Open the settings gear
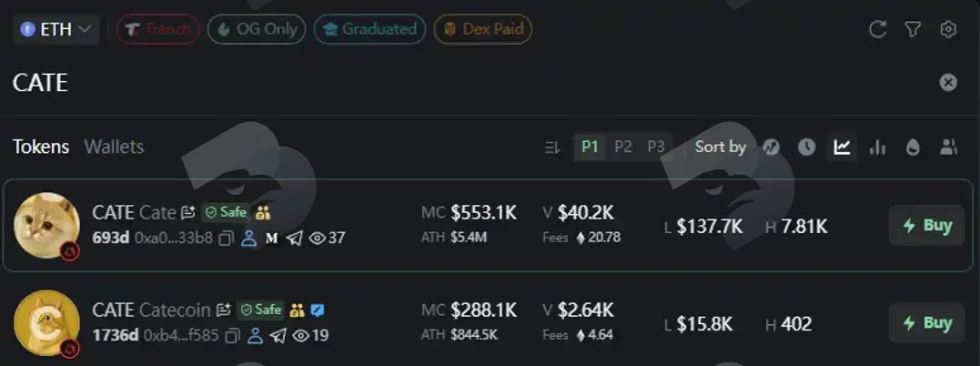This screenshot has width=980, height=366. (x=948, y=29)
